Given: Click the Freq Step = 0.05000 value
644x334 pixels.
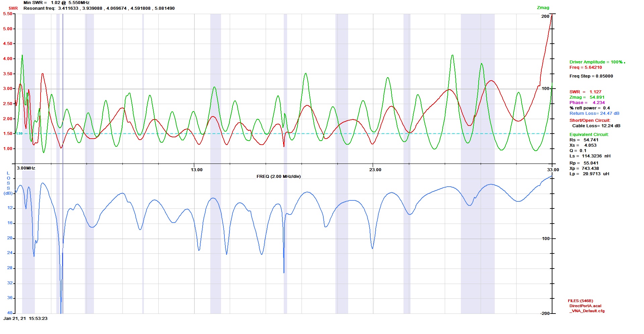Looking at the screenshot, I should click(x=591, y=76).
